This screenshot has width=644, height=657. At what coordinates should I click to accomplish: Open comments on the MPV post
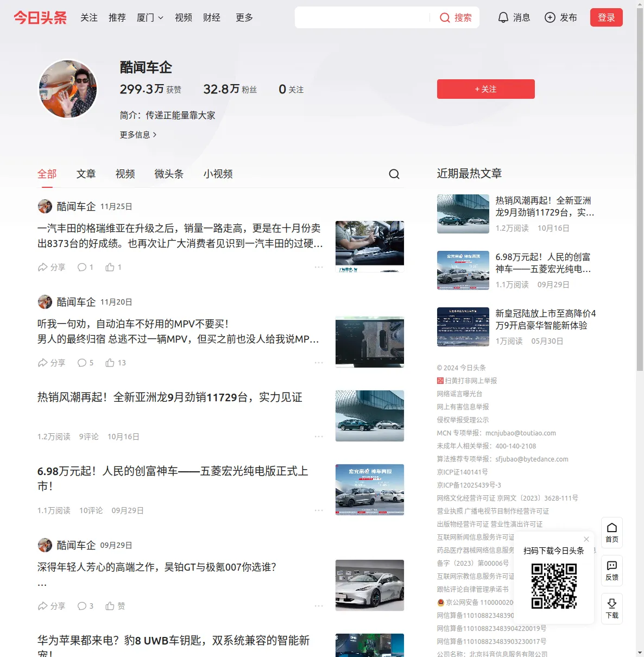pos(85,363)
